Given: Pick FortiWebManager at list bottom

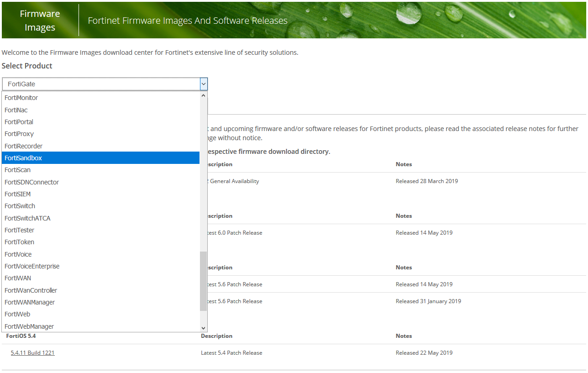Looking at the screenshot, I should [x=29, y=326].
